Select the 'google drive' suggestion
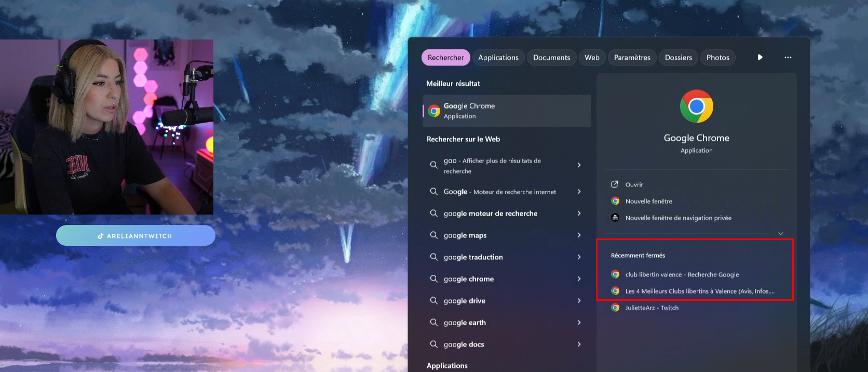This screenshot has height=372, width=868. pos(507,301)
